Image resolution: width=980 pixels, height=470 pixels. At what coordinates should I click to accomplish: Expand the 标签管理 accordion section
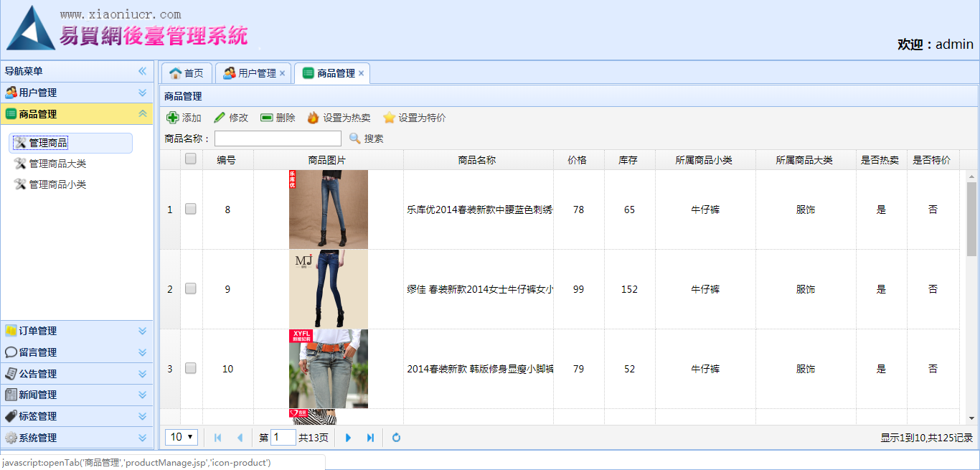tap(142, 416)
